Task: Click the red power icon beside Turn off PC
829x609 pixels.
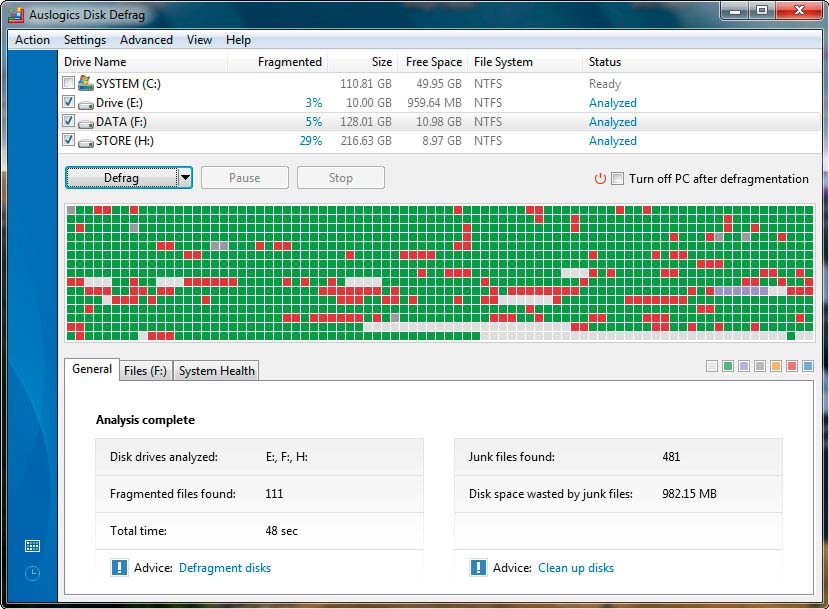Action: (x=600, y=179)
